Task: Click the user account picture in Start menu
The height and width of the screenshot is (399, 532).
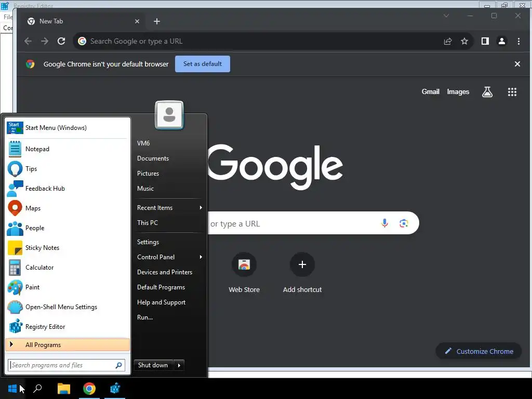Action: (169, 115)
